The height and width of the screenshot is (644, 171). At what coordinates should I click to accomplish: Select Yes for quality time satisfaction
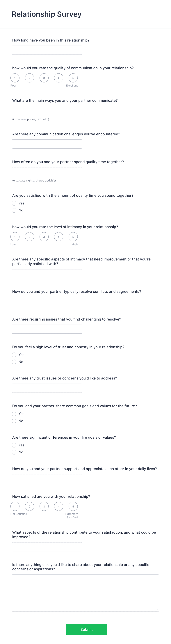coord(14,203)
